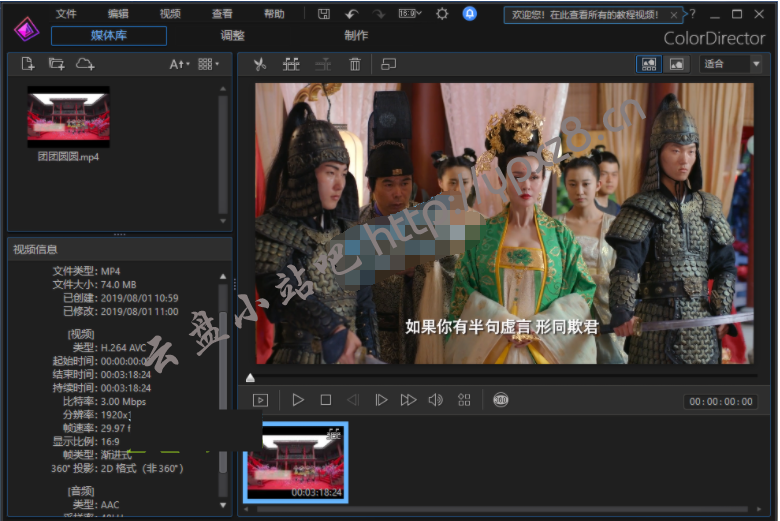The height and width of the screenshot is (521, 780).
Task: Open the 视频 menu
Action: point(170,14)
